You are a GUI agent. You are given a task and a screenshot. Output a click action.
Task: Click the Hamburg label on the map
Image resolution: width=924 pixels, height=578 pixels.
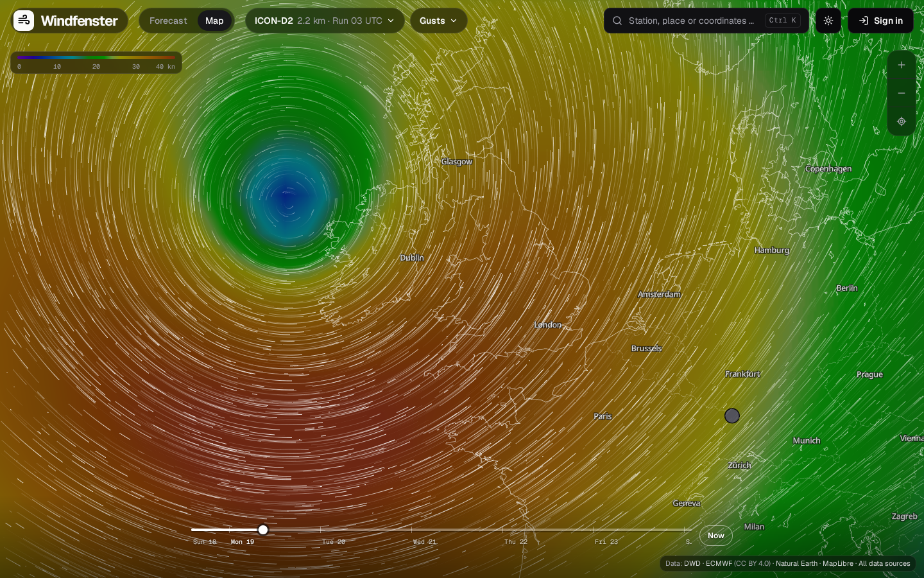coord(772,250)
